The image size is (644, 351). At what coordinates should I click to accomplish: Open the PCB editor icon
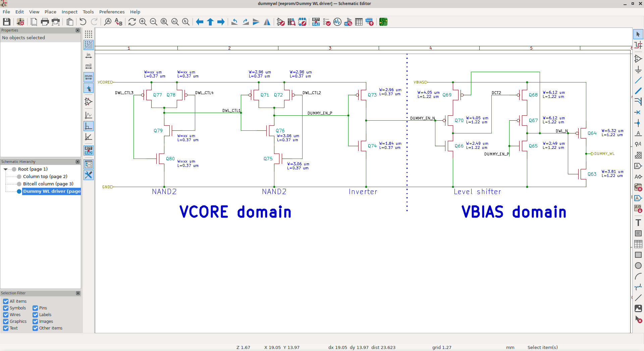(383, 22)
